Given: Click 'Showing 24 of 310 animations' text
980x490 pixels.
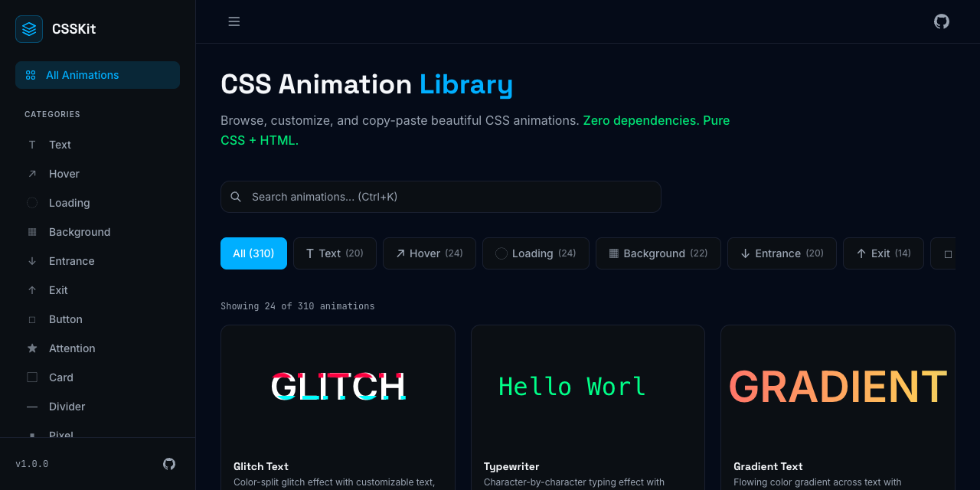Looking at the screenshot, I should point(298,306).
